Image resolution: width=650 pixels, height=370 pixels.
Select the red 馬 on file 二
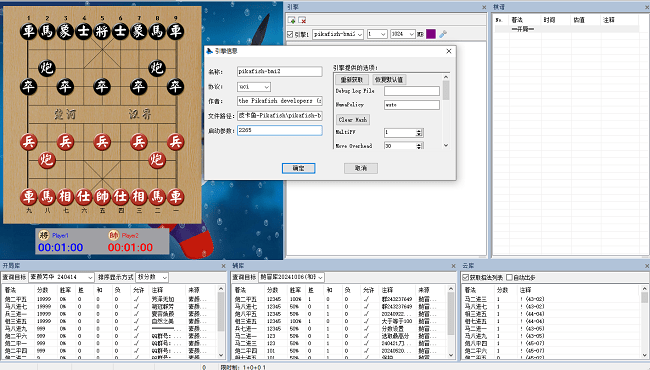click(x=157, y=197)
